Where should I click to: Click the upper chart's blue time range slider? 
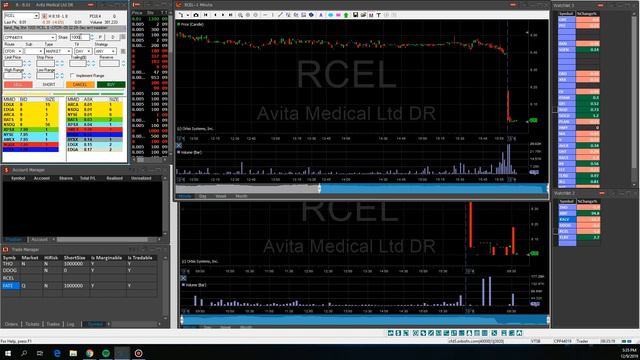point(434,189)
